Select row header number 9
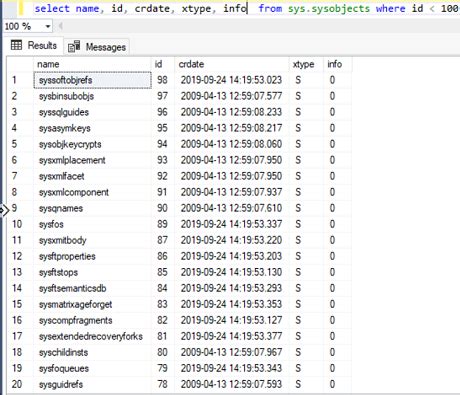 click(x=20, y=208)
